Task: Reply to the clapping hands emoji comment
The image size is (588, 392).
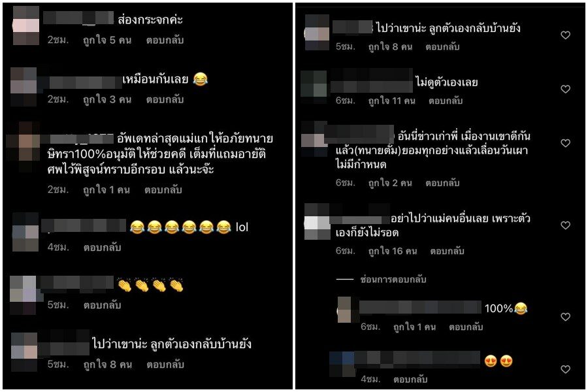Action: point(103,305)
